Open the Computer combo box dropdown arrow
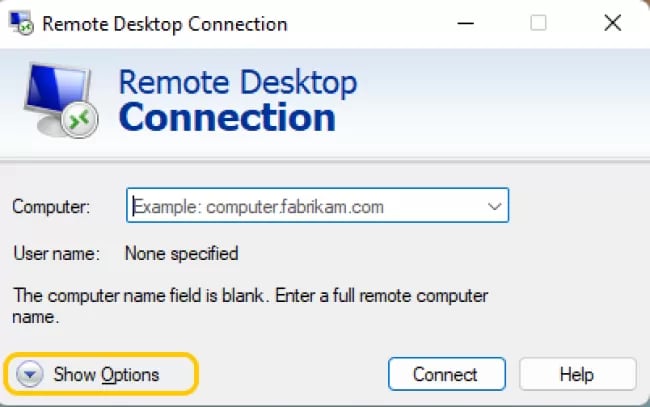The image size is (650, 407). (494, 206)
